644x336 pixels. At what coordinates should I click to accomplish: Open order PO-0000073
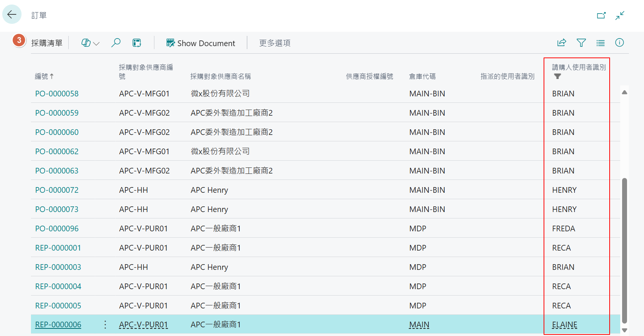57,209
